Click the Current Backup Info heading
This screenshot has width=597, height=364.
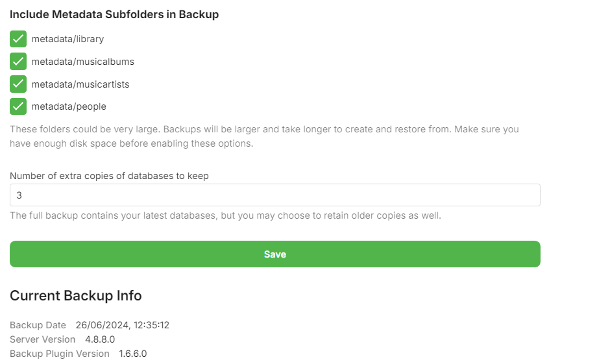tap(76, 296)
